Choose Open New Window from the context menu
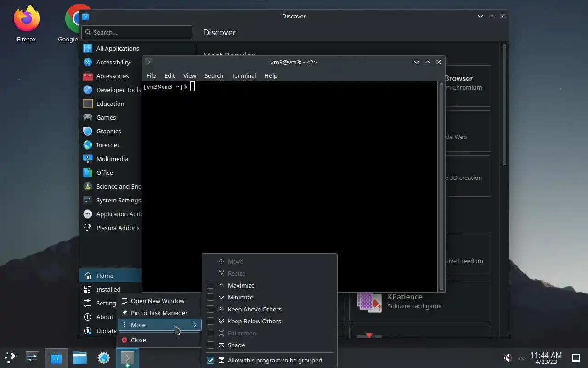 [x=159, y=301]
